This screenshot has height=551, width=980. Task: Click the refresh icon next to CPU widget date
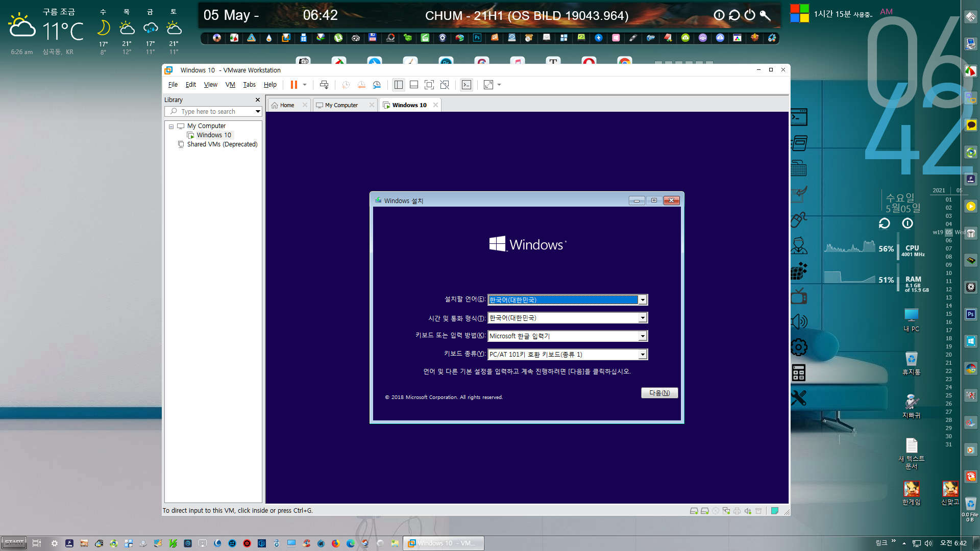tap(884, 223)
